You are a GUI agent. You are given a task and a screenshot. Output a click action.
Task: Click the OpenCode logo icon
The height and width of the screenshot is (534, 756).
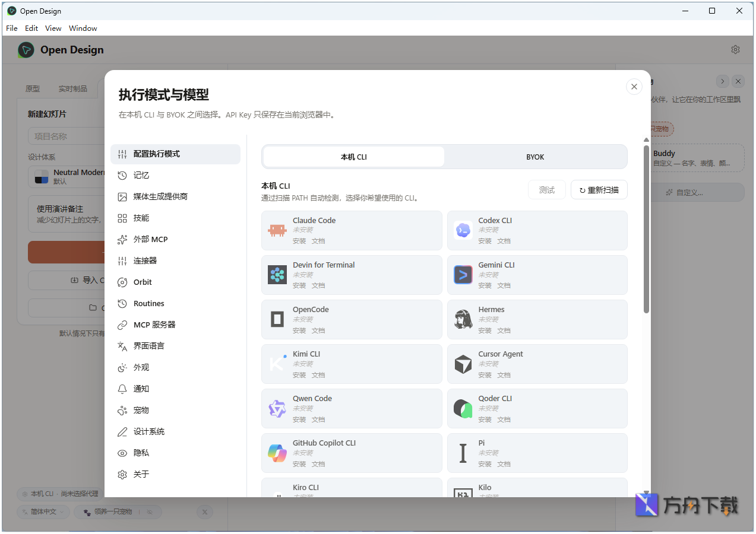277,319
